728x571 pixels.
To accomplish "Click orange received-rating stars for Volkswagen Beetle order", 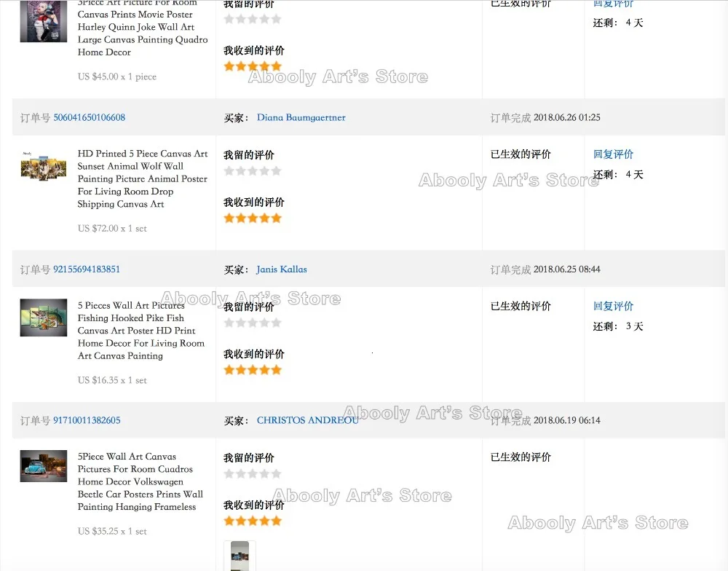I will [x=252, y=521].
